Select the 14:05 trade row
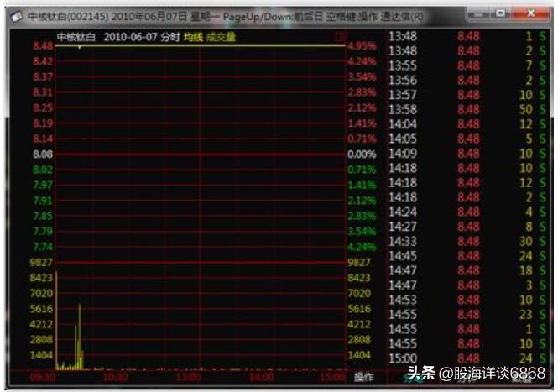558x392 pixels. point(467,139)
